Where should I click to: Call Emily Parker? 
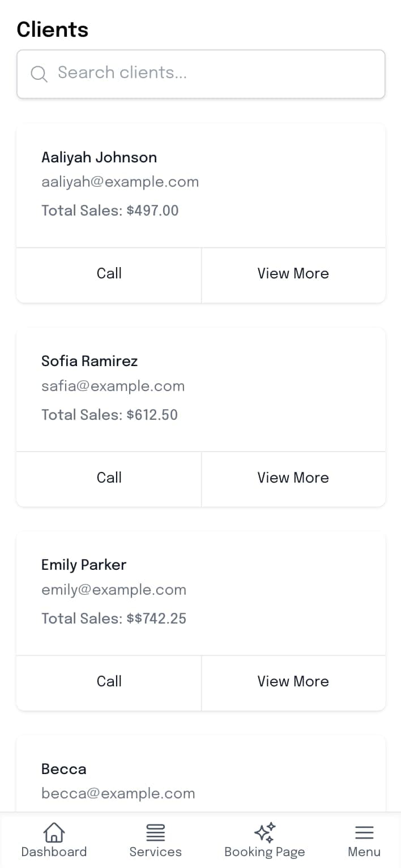[x=109, y=682]
